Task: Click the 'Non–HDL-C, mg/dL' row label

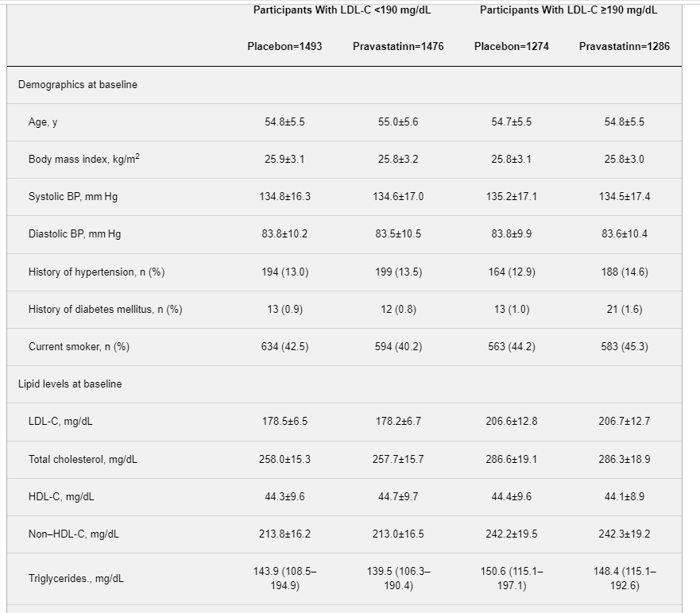Action: (74, 534)
